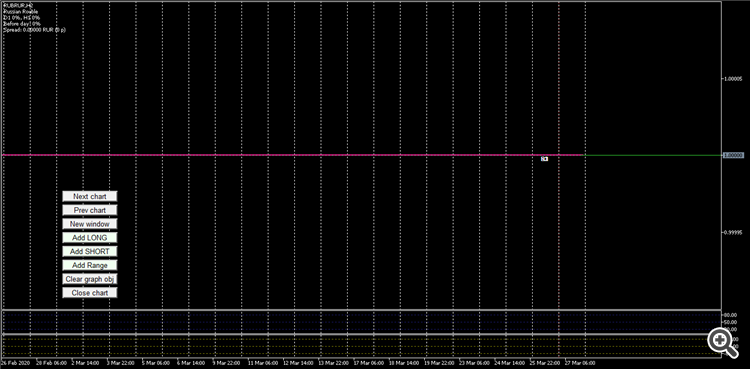Click the 0.99995 price scale label
The height and width of the screenshot is (369, 750).
[733, 232]
